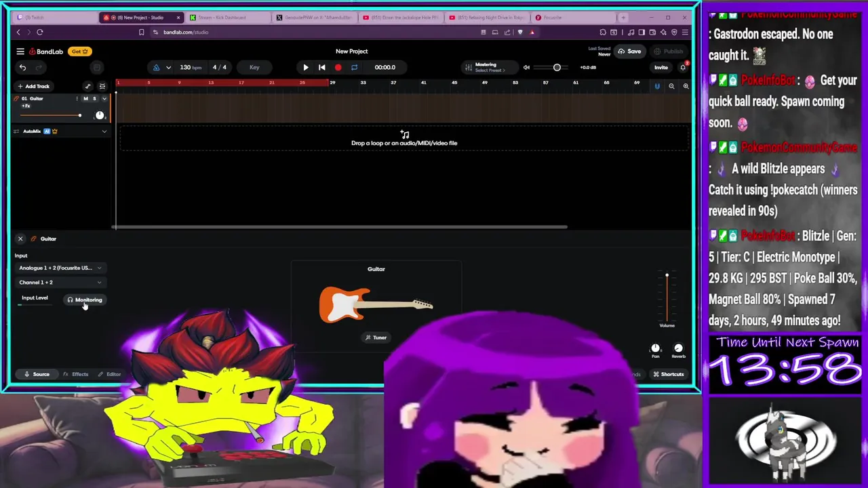
Task: Click the redo arrow icon
Action: coord(39,67)
